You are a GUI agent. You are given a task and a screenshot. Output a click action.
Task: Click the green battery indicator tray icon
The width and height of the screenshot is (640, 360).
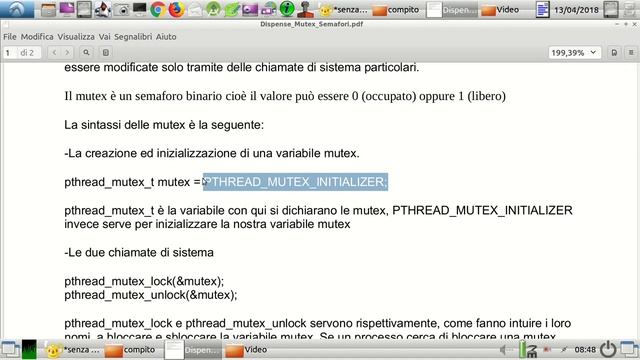pos(522,350)
